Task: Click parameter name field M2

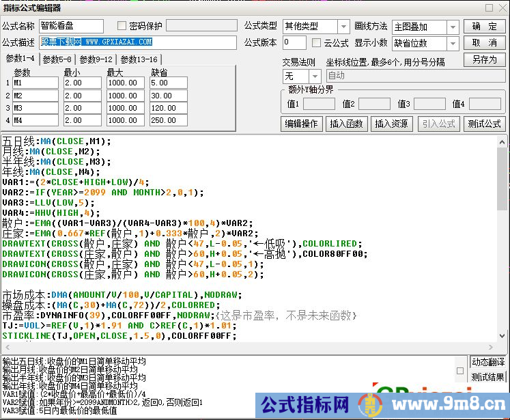Action: click(35, 96)
